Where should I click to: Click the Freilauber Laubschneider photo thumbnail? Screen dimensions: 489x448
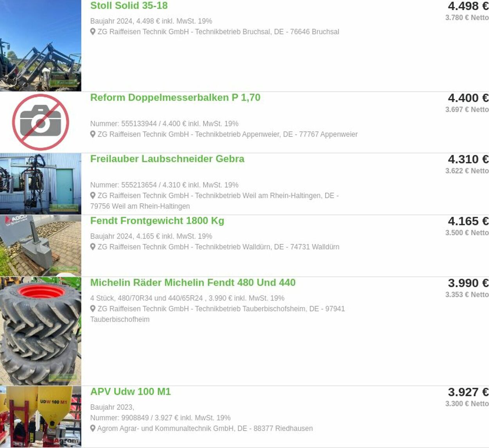(x=41, y=184)
